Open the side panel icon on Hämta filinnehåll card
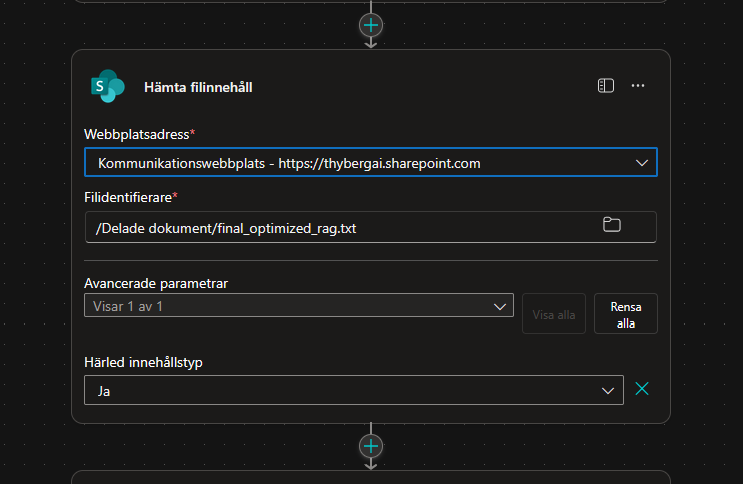Viewport: 743px width, 484px height. 606,86
